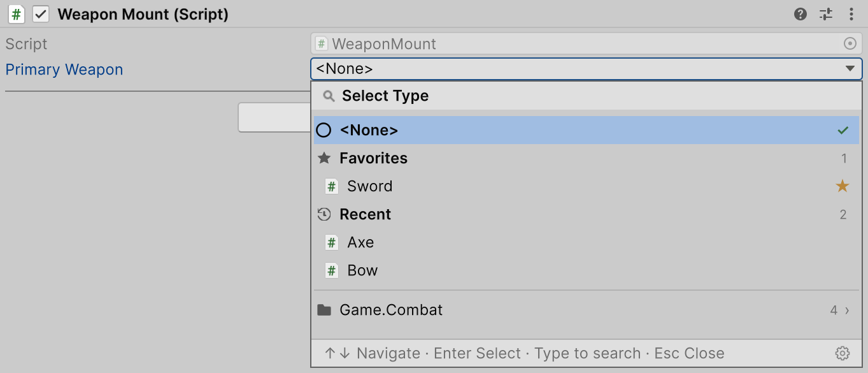Disable the Weapon Mount component checkbox
The height and width of the screenshot is (373, 868).
[41, 14]
